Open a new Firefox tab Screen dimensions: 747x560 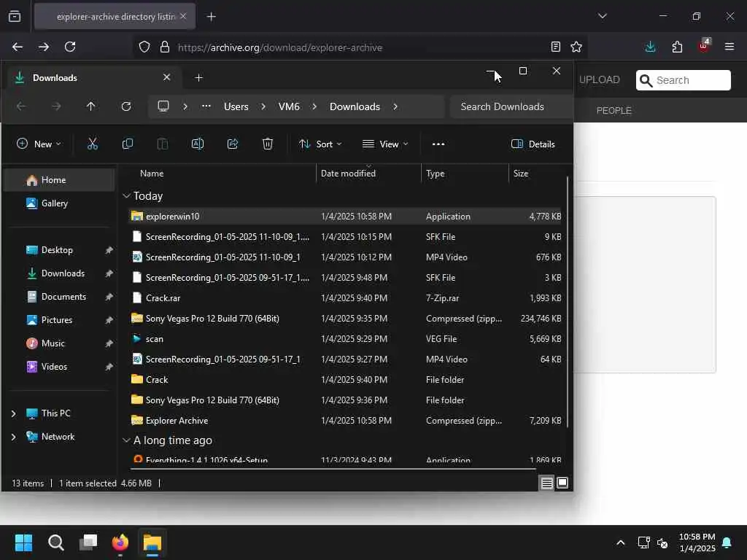[211, 17]
